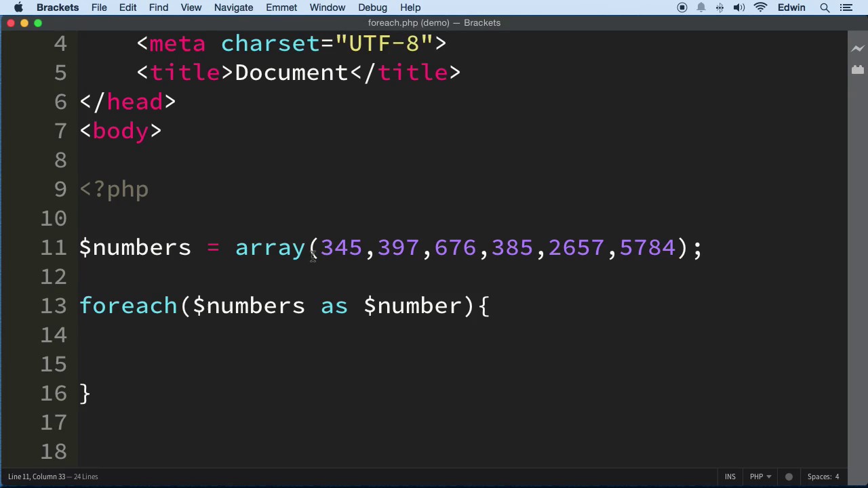Screen dimensions: 868x488
Task: Open the Notification Center list icon
Action: pyautogui.click(x=846, y=7)
